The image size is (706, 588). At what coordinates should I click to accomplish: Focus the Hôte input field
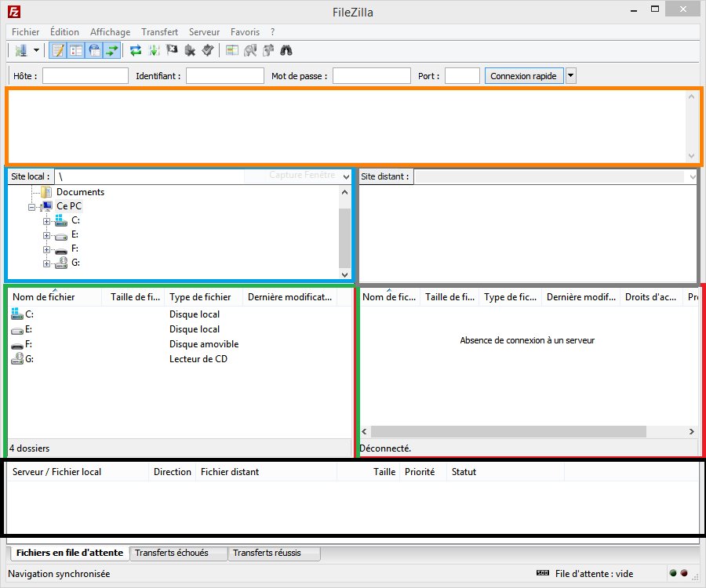point(86,75)
